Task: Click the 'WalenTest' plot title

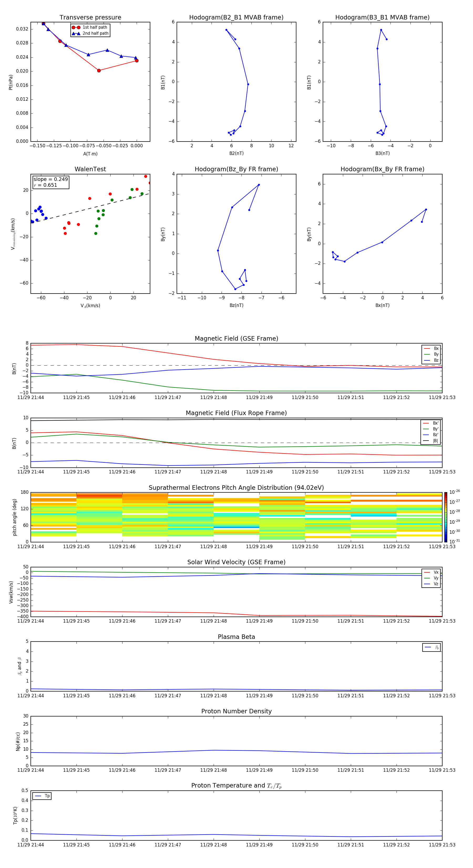Action: (x=90, y=169)
